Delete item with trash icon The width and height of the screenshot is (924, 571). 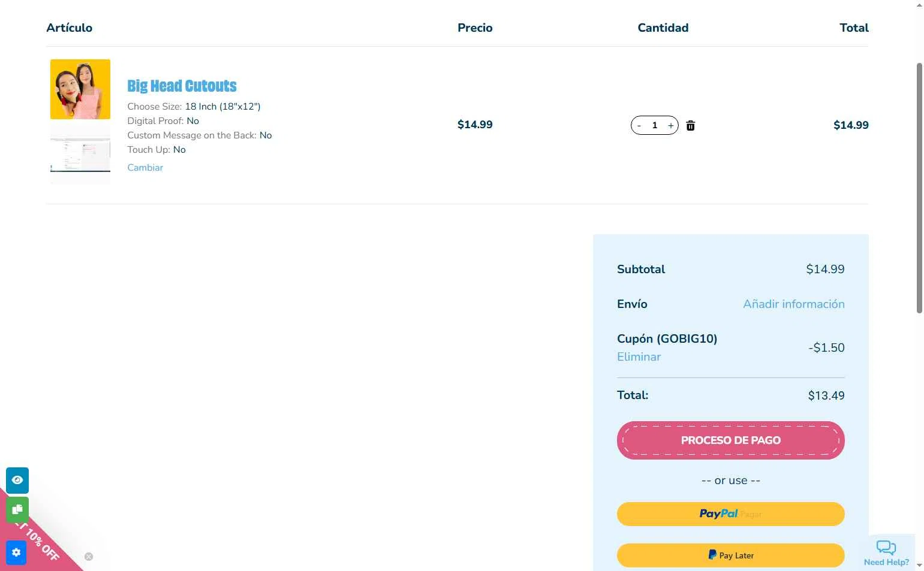pyautogui.click(x=690, y=125)
